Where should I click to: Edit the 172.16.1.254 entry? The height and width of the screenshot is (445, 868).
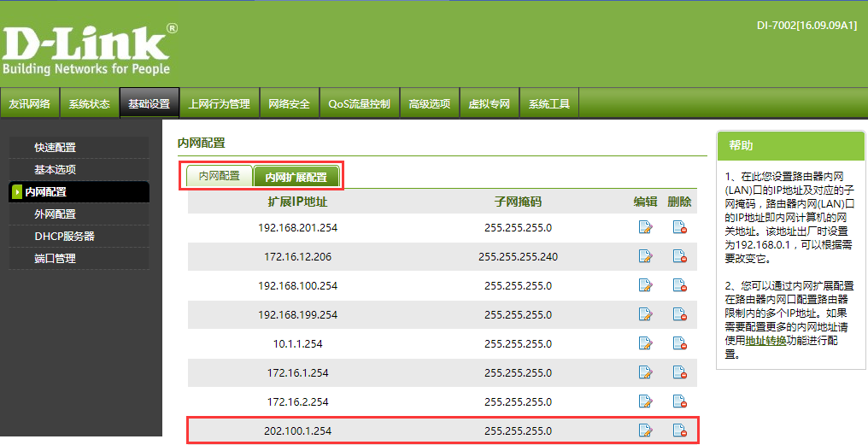coord(646,372)
